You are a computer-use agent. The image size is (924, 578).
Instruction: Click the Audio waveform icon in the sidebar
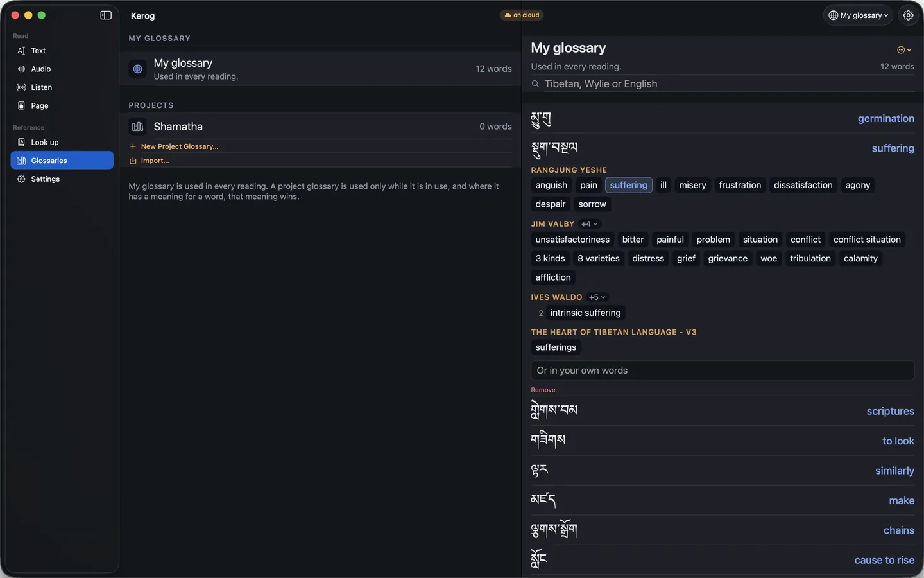(21, 69)
